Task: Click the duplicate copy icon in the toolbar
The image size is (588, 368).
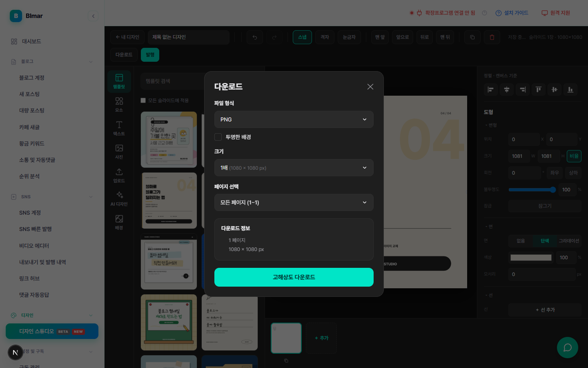Action: pyautogui.click(x=472, y=37)
